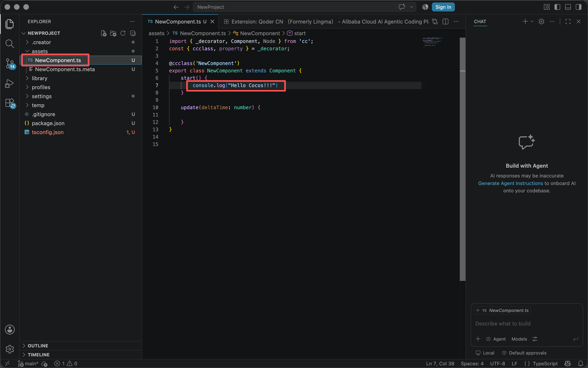Select the CHAT panel tab
The width and height of the screenshot is (588, 368).
480,21
